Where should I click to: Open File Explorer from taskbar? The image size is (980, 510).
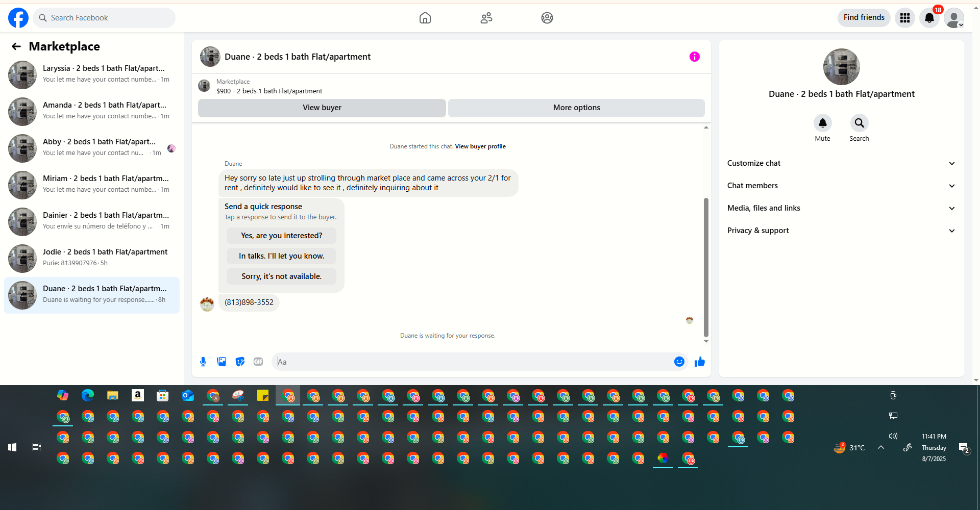click(x=113, y=395)
